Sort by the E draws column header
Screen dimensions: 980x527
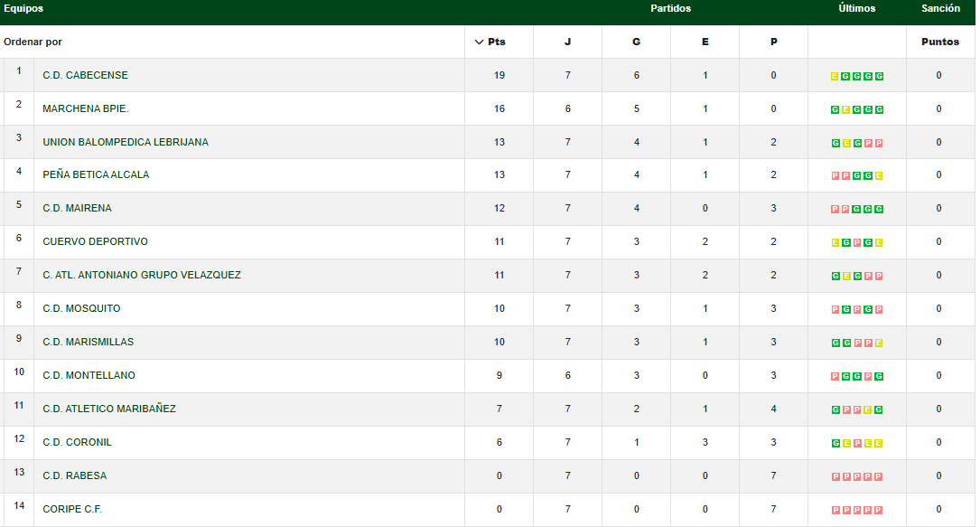pos(705,42)
